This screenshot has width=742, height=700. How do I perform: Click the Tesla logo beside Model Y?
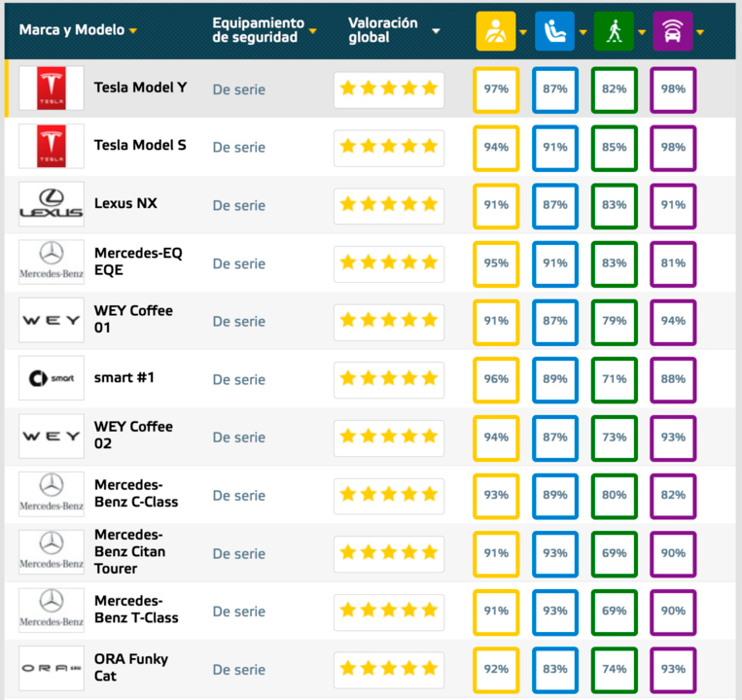(x=52, y=87)
